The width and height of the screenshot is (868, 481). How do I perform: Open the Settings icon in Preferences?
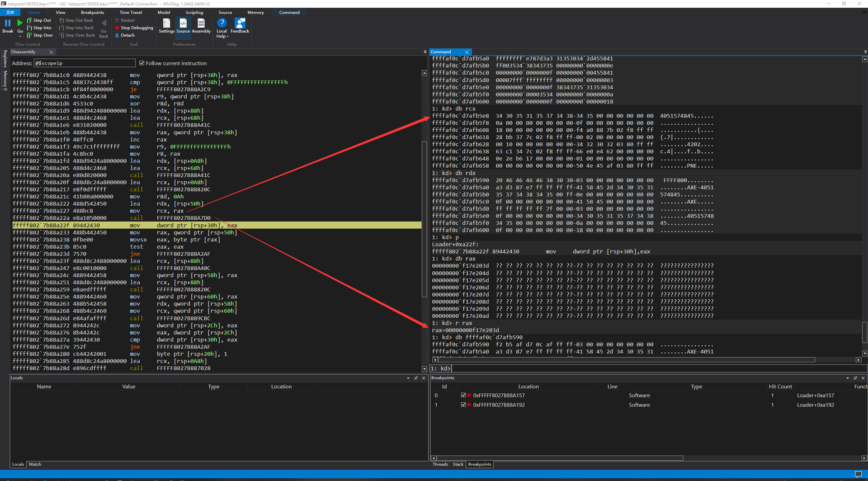pyautogui.click(x=166, y=23)
